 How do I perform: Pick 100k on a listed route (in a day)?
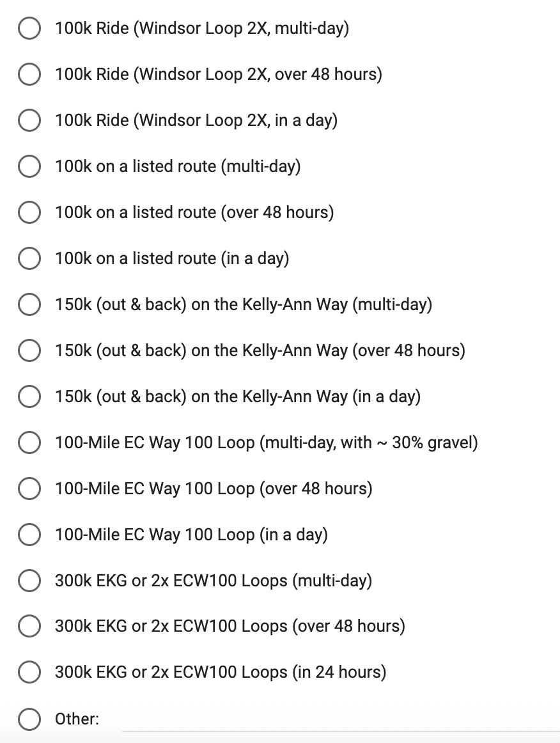tap(29, 258)
